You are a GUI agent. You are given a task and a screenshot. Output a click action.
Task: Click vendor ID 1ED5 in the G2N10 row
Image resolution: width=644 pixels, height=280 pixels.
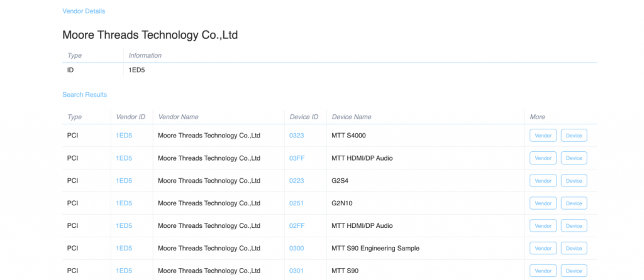[x=124, y=203]
